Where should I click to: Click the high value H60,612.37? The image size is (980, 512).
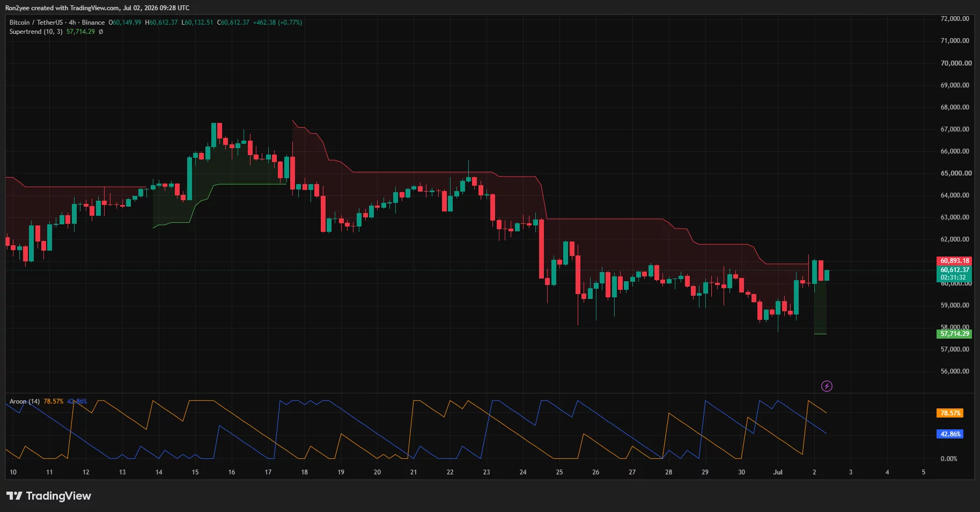point(161,23)
